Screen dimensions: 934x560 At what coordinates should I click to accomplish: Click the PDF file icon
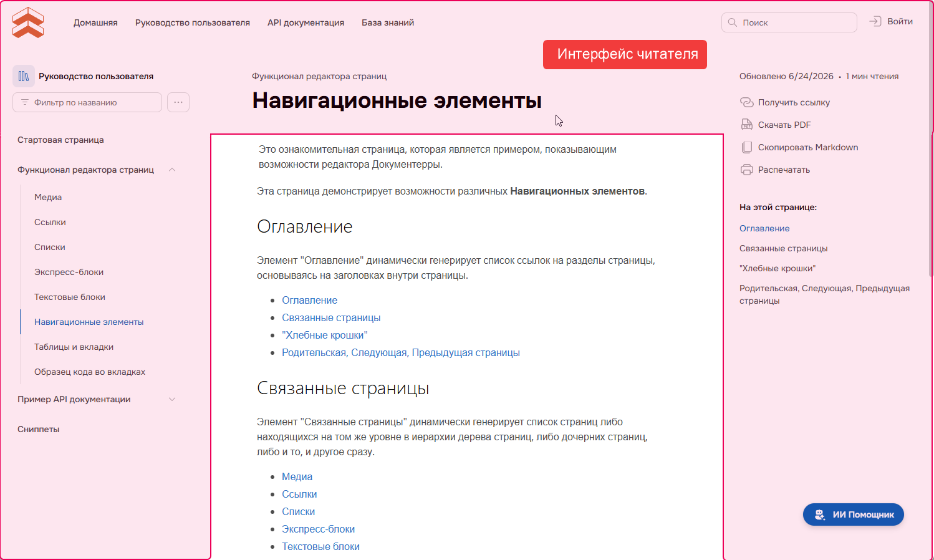pyautogui.click(x=747, y=125)
